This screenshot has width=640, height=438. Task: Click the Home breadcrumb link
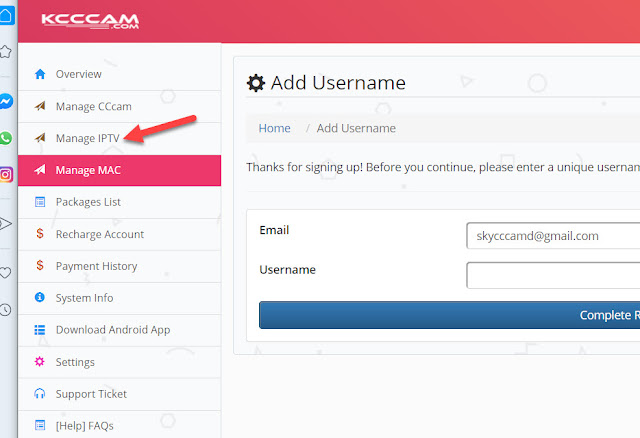[274, 128]
